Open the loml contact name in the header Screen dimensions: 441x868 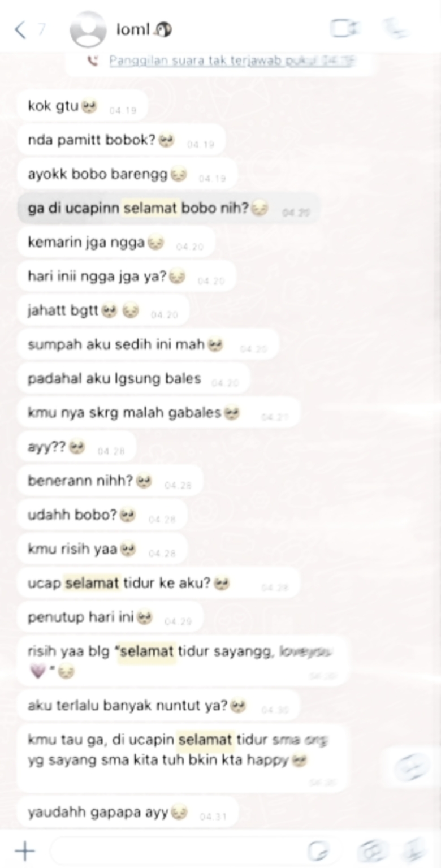(x=133, y=30)
